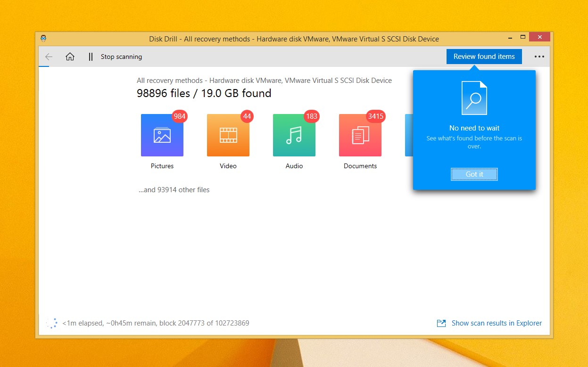Stop scanning text button

point(121,57)
